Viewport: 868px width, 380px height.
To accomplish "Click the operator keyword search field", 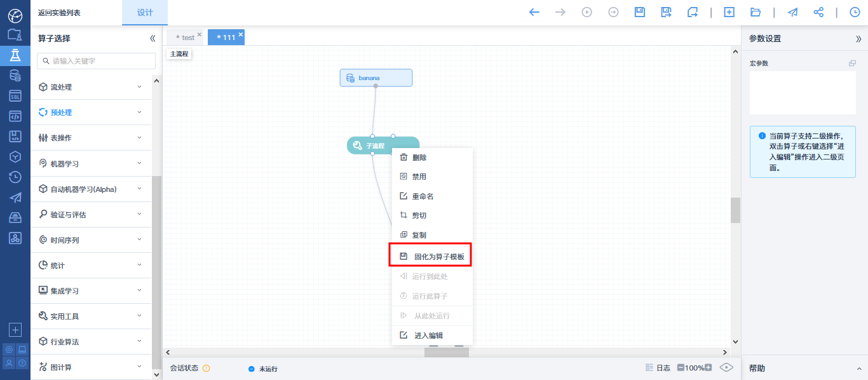I will (x=97, y=61).
